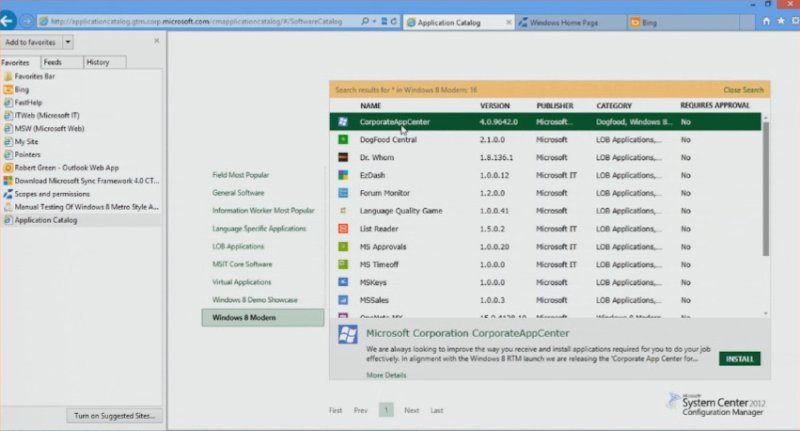Click the browser Back arrow button

7,21
